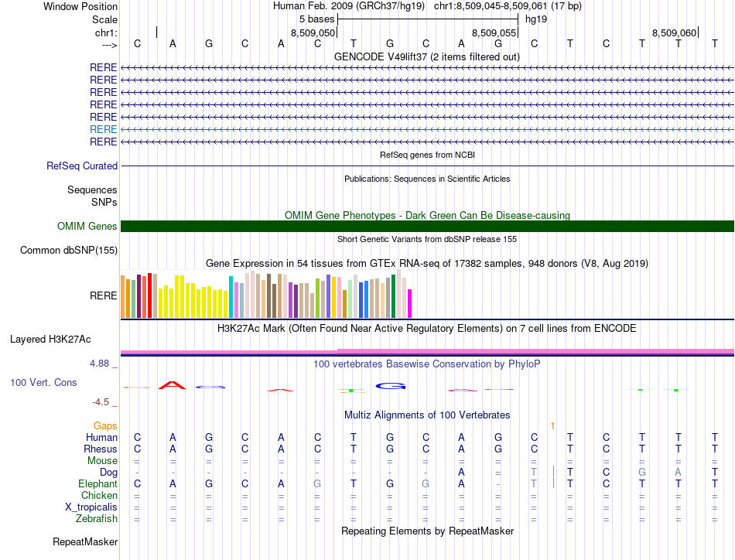Click the orange gap marker numbered 1
This screenshot has width=735, height=560.
point(552,426)
